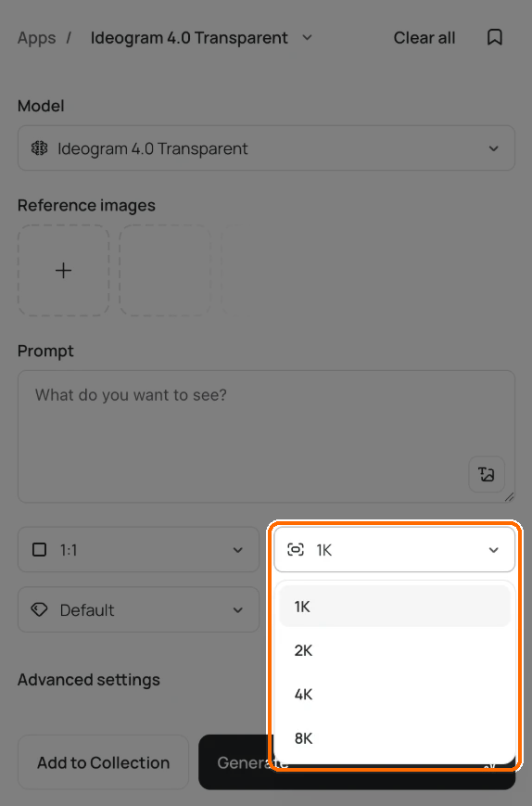Screen dimensions: 532x806
Task: Choose the 4K resolution option
Action: pyautogui.click(x=395, y=695)
